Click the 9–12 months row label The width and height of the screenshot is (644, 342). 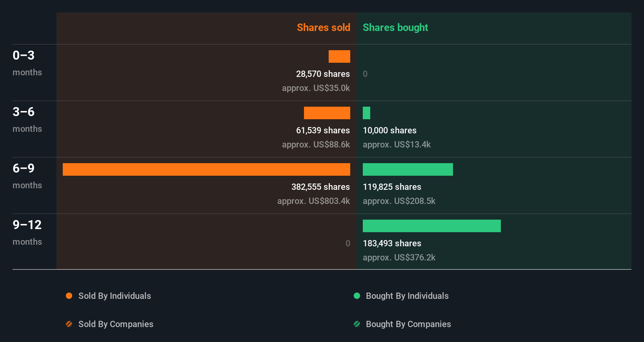point(27,233)
